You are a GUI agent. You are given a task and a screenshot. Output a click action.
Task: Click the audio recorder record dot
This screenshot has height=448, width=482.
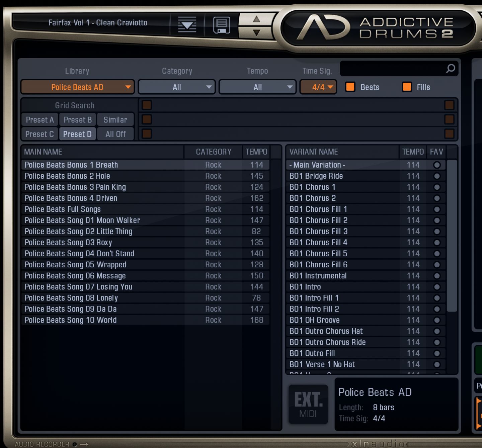tap(75, 444)
